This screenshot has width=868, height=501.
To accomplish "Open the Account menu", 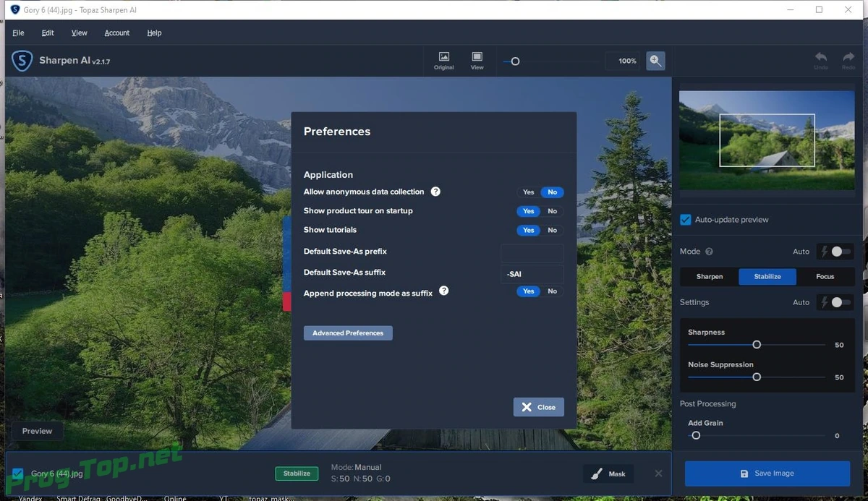I will 116,33.
